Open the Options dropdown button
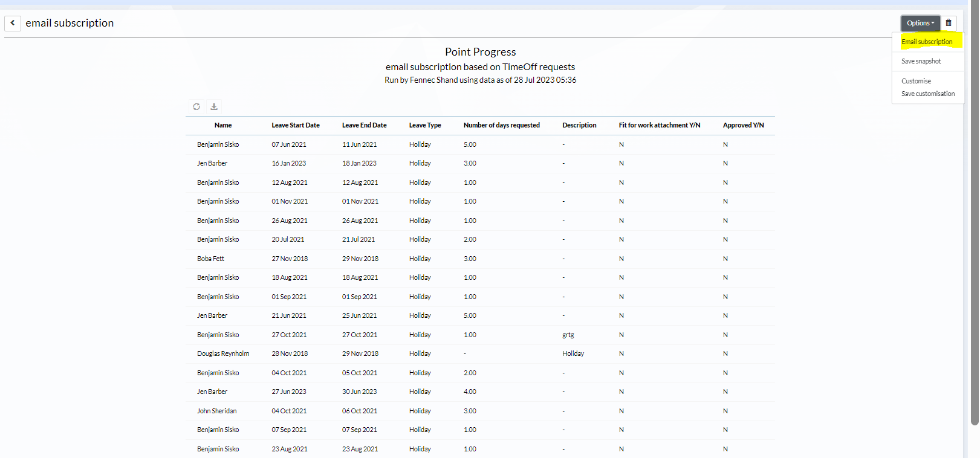 920,23
